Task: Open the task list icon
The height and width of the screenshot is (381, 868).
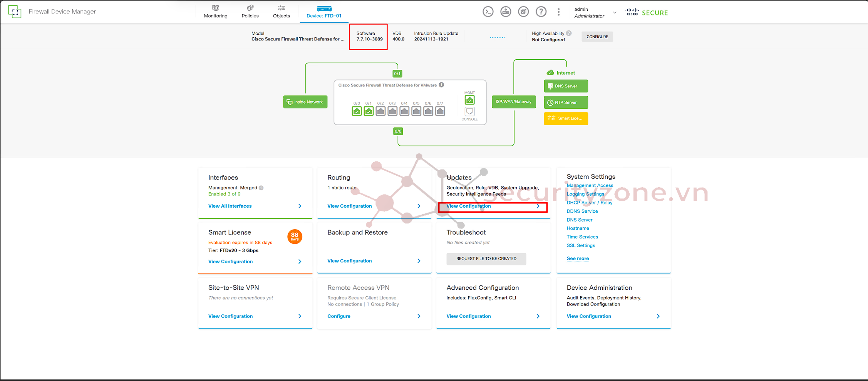Action: point(523,12)
